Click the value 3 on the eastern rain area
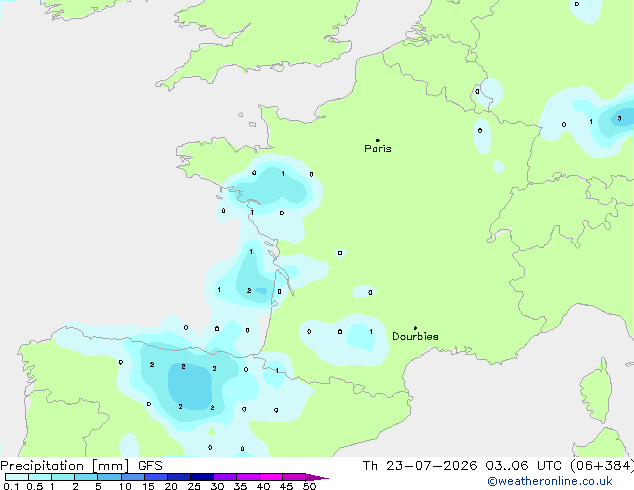This screenshot has height=490, width=634. click(x=619, y=118)
